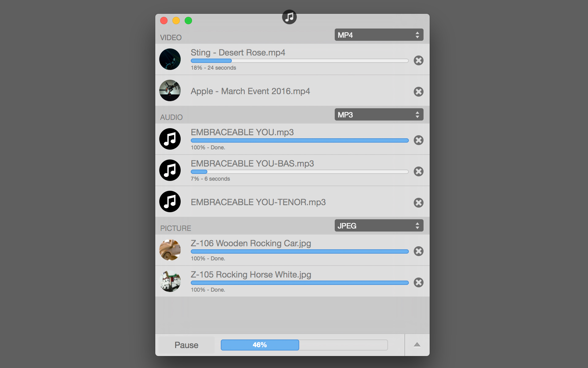The image size is (588, 368).
Task: Remove Sting - Desert Rose.mp4 from queue
Action: [x=418, y=60]
